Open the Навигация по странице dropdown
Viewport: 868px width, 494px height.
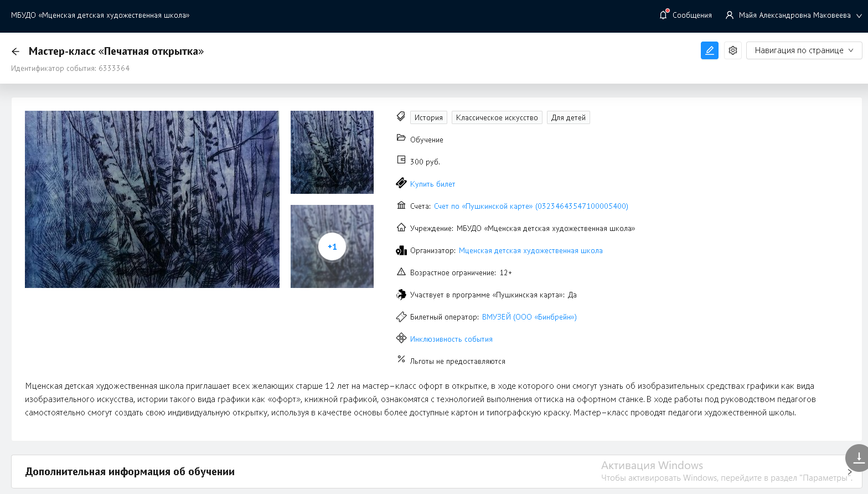804,50
